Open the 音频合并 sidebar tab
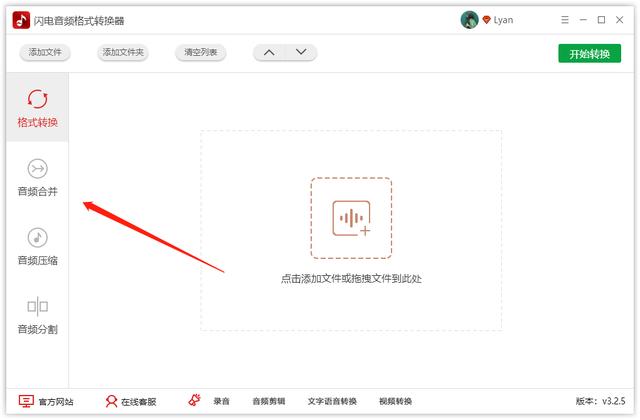This screenshot has width=640, height=420. [x=38, y=177]
